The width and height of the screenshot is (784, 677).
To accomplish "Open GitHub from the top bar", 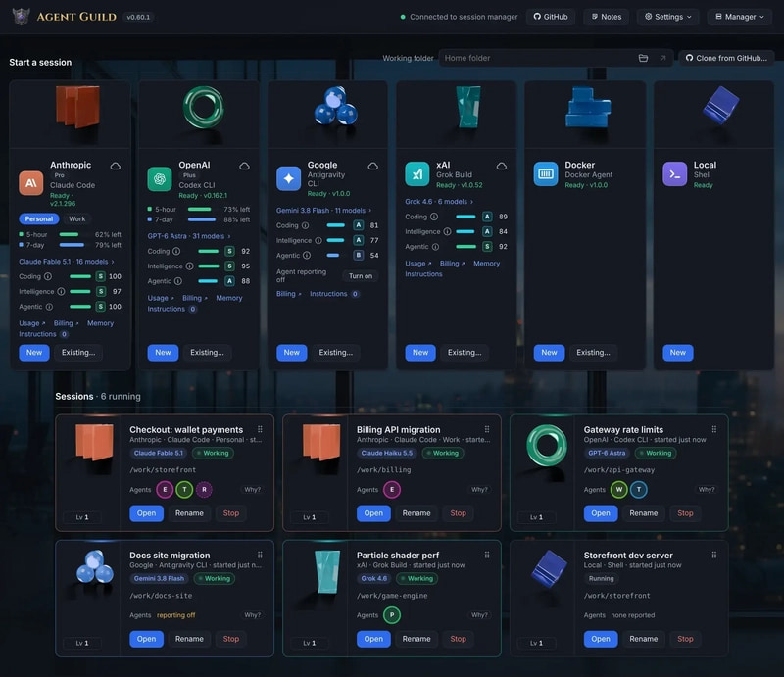I will coord(551,17).
